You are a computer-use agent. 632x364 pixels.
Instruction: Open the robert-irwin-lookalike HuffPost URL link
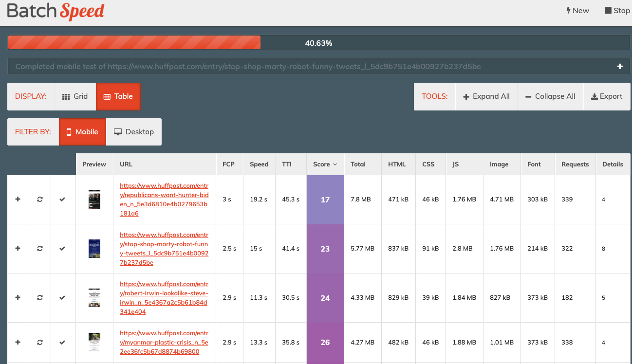tap(164, 298)
